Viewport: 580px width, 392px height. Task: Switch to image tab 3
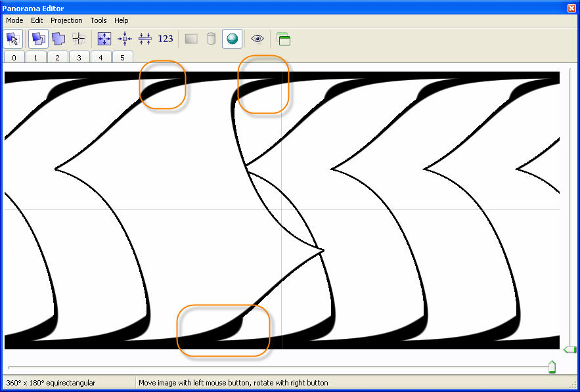(x=79, y=58)
